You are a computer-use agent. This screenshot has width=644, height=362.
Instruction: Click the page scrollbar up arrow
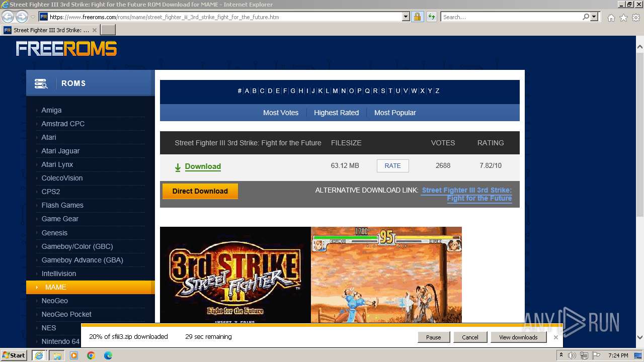tap(640, 47)
